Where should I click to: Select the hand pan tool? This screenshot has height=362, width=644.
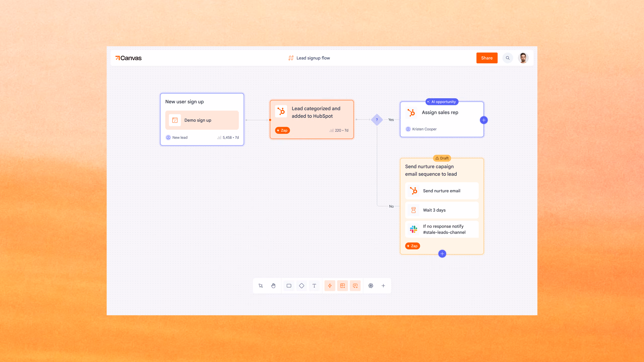pyautogui.click(x=273, y=286)
